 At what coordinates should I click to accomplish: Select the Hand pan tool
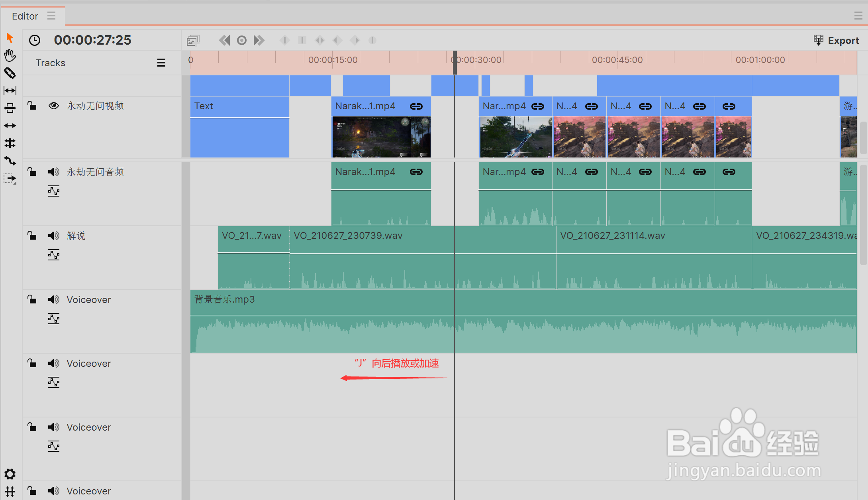coord(10,55)
